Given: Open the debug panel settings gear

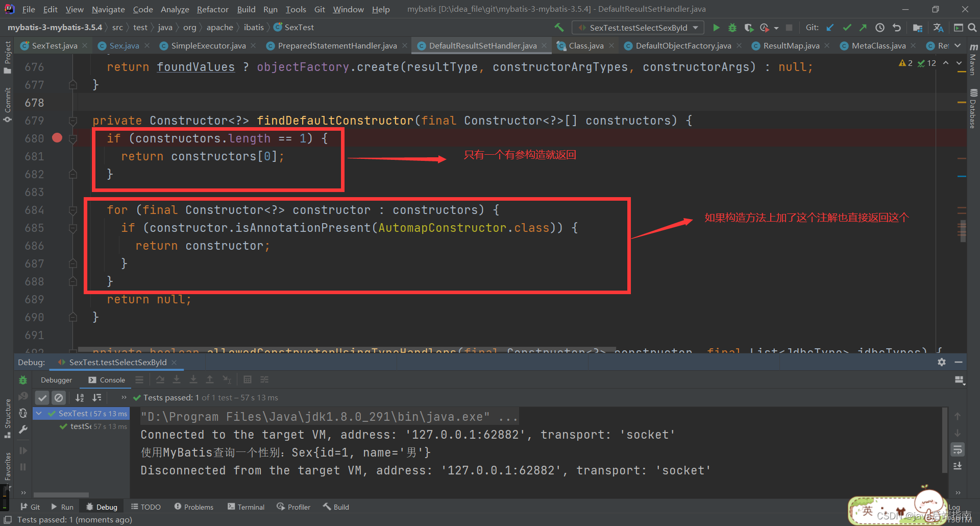Looking at the screenshot, I should click(942, 362).
